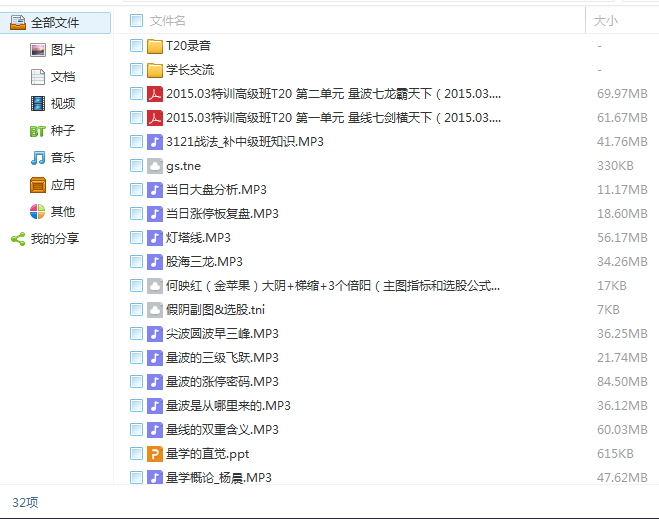The height and width of the screenshot is (519, 659).
Task: Click the 330KB size value
Action: point(615,166)
